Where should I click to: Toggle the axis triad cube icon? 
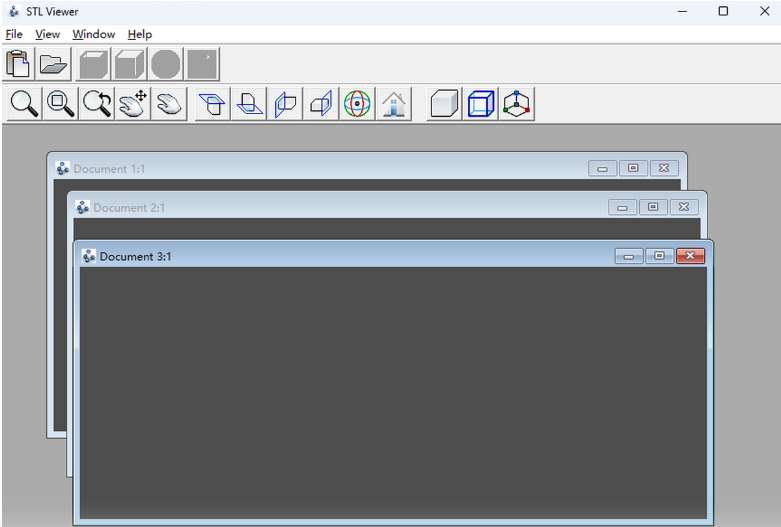516,103
